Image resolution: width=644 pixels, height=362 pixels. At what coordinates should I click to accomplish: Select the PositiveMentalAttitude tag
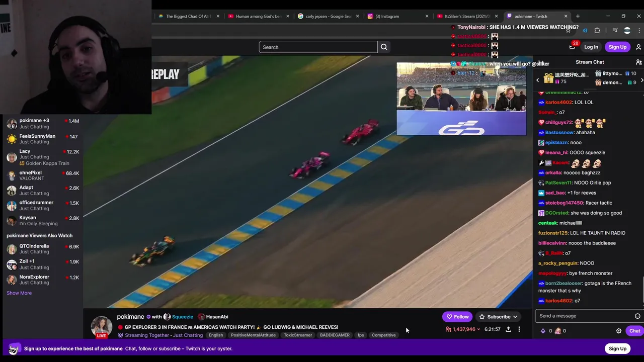[253, 335]
